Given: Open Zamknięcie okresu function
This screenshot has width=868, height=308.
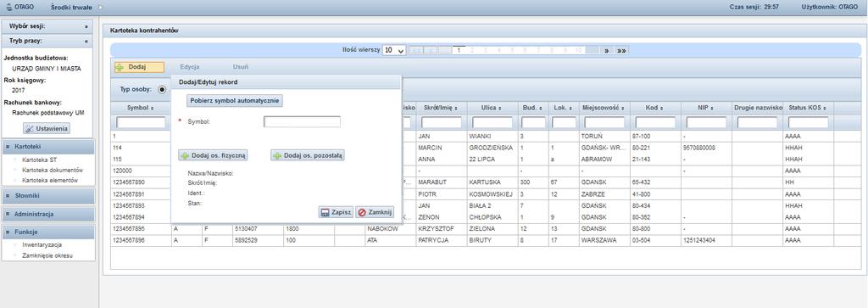Looking at the screenshot, I should pyautogui.click(x=47, y=255).
